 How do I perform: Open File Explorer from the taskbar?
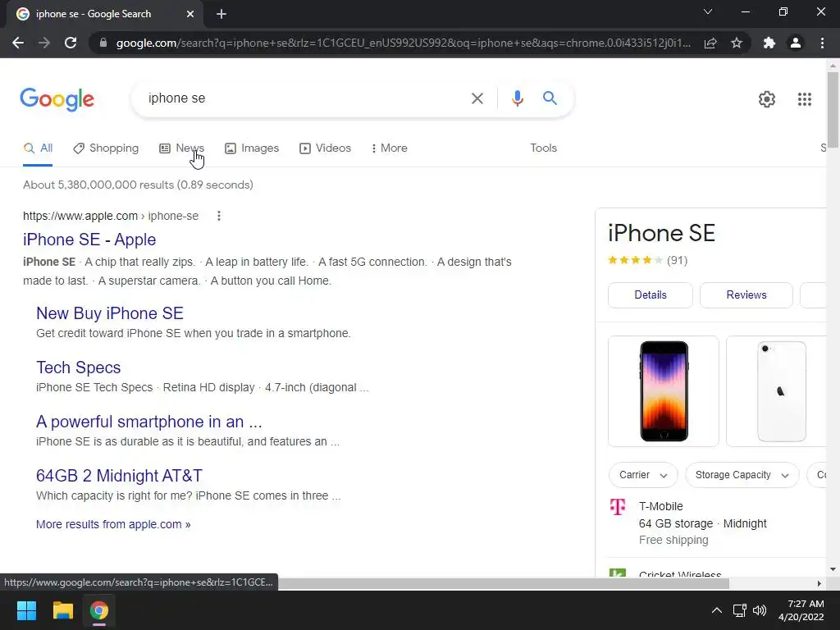[x=62, y=610]
